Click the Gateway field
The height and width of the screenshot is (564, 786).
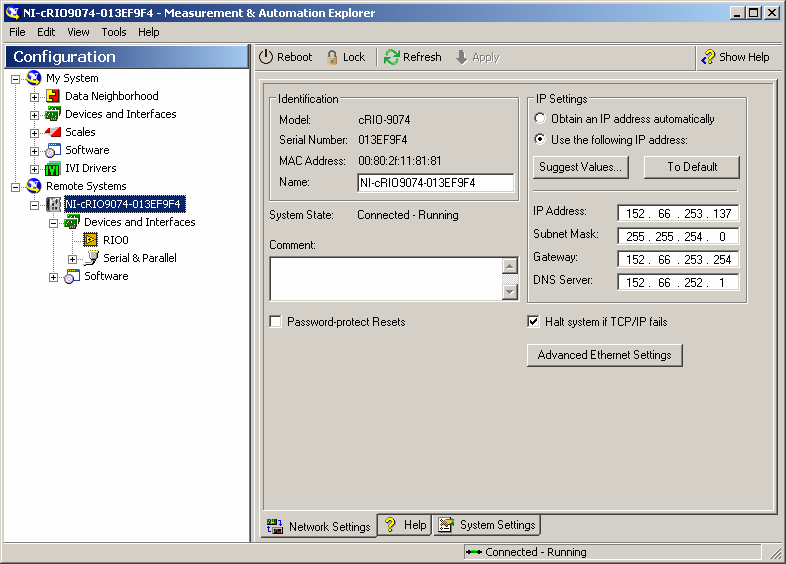click(678, 260)
